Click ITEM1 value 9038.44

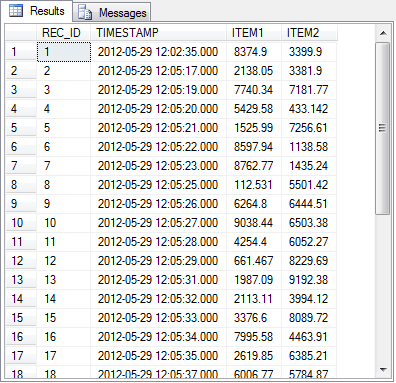[253, 223]
